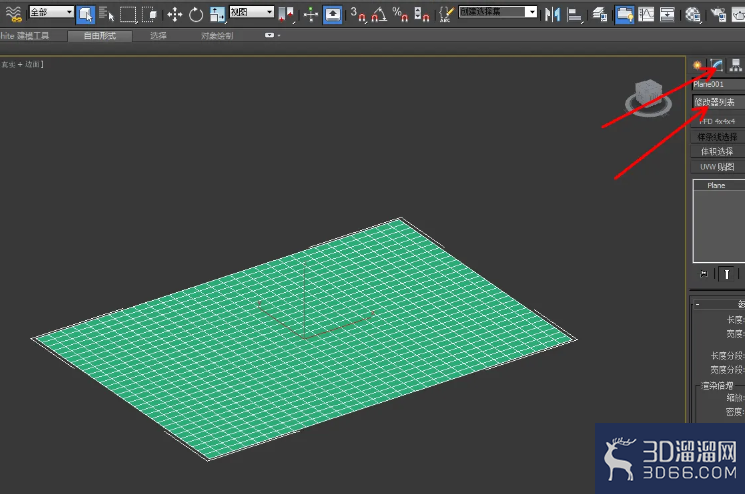Open reference coordinate system 视图 dropdown
Screen dimensions: 745x494
pyautogui.click(x=252, y=12)
